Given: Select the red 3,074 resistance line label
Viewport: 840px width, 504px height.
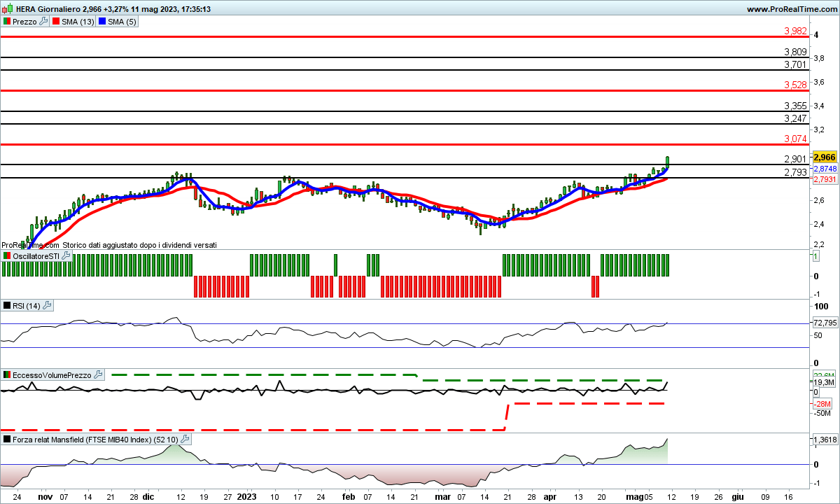Looking at the screenshot, I should [795, 139].
